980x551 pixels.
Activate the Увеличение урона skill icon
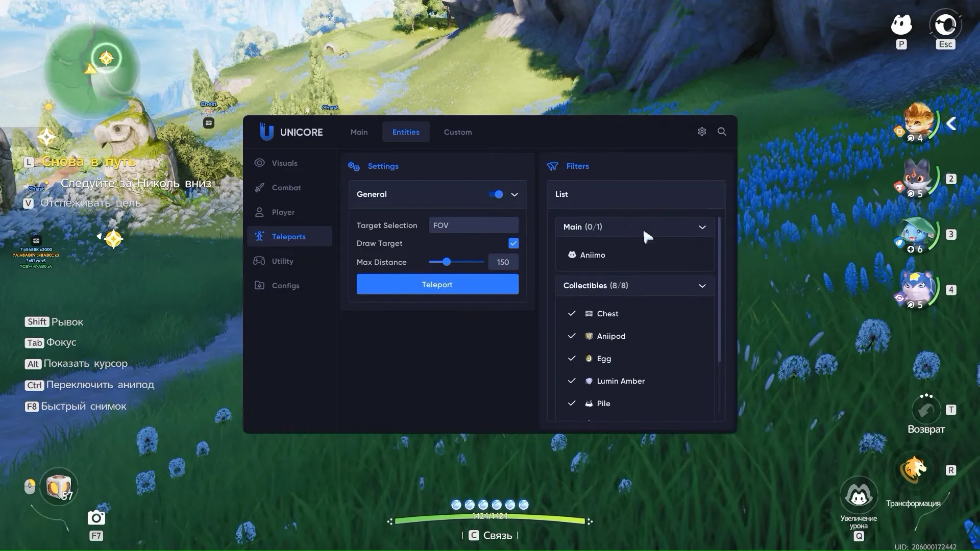859,495
